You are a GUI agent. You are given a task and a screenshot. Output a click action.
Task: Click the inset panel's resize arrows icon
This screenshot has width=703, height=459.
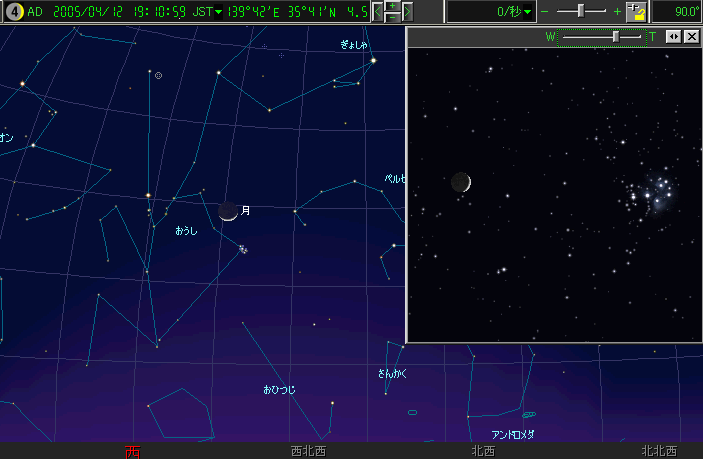coord(673,36)
